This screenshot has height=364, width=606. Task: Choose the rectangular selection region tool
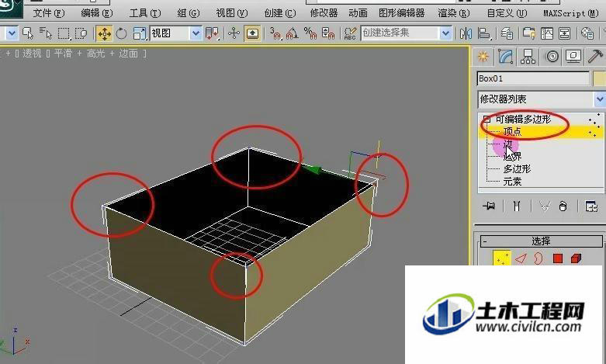pos(64,33)
